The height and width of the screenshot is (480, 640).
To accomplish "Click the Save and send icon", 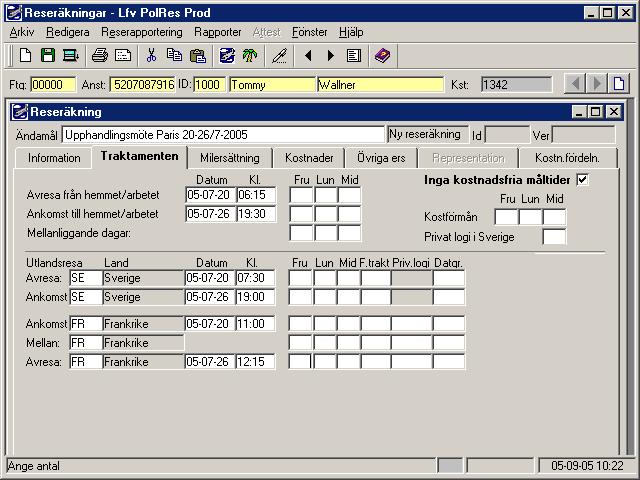I will [71, 56].
